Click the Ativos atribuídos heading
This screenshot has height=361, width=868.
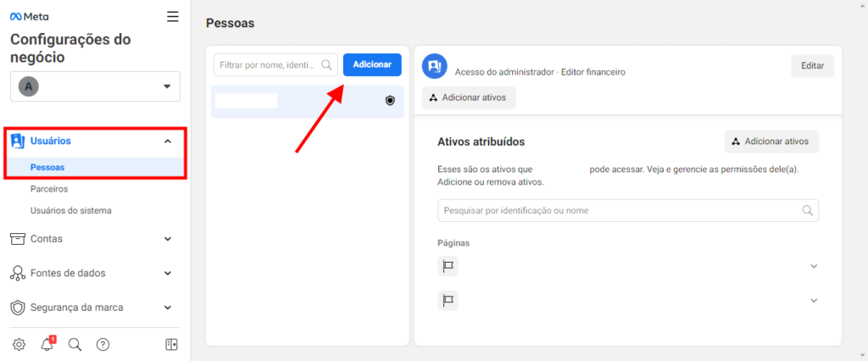pos(481,142)
